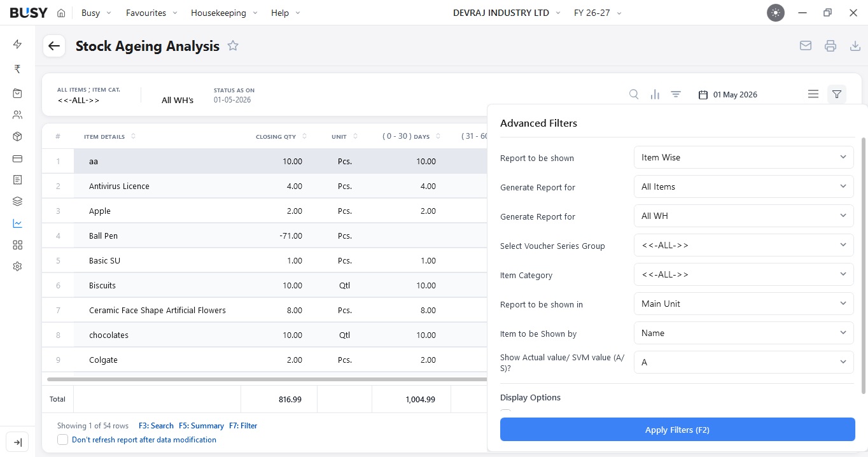Open Show Actual value/SVM value dropdown
This screenshot has height=457, width=868.
743,362
